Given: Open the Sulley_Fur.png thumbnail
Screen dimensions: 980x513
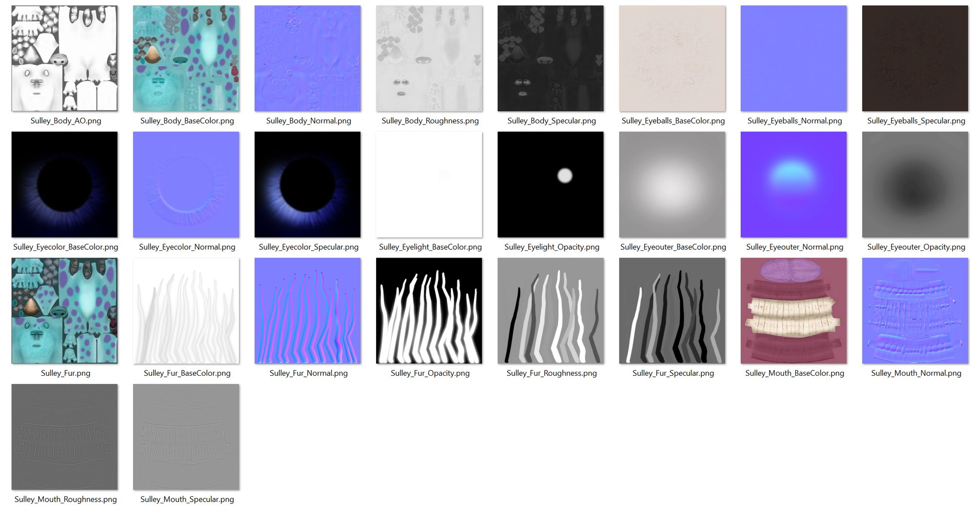Looking at the screenshot, I should pos(65,311).
